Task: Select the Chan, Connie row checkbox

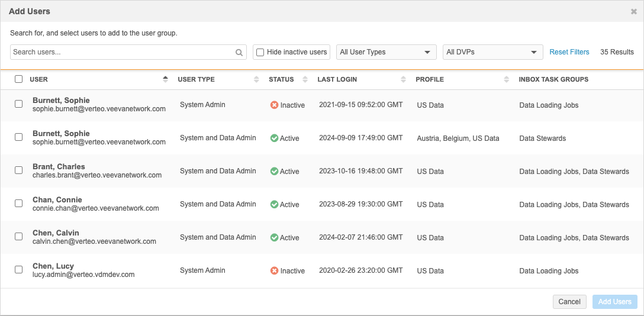Action: 18,203
